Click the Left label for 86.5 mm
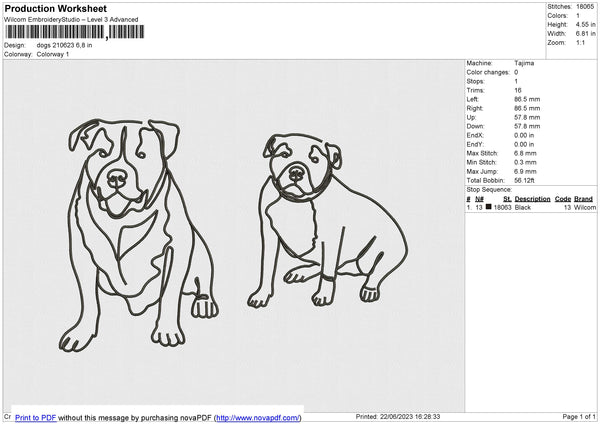This screenshot has width=600, height=424. [472, 99]
